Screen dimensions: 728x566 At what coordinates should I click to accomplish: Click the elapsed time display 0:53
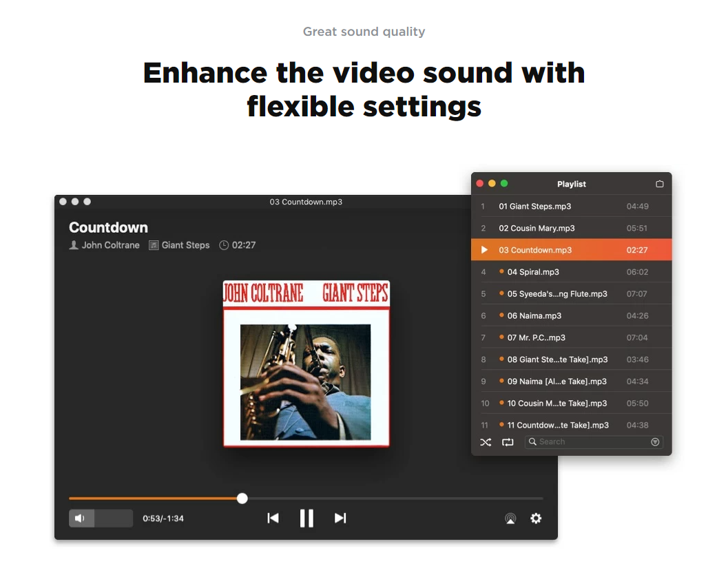[150, 518]
